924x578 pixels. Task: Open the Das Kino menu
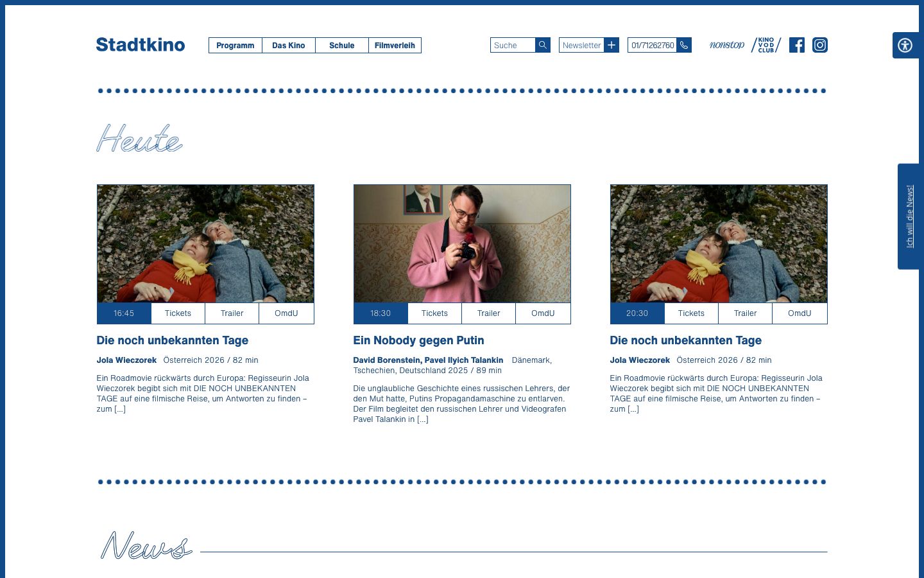pos(289,46)
